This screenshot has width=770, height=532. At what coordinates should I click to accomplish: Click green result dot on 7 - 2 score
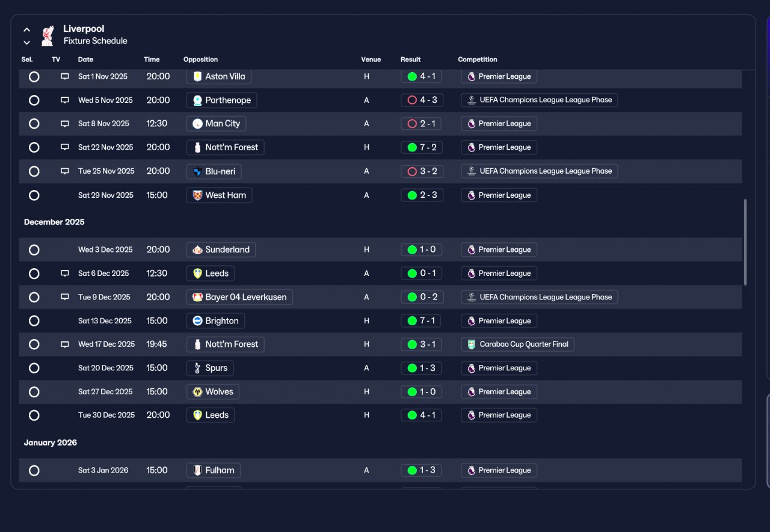pos(412,147)
